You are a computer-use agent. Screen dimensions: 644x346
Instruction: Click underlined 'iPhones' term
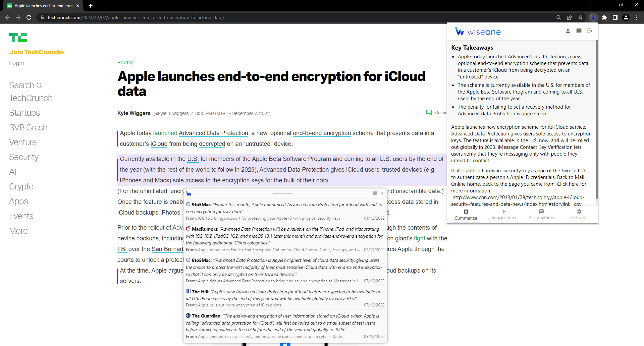click(130, 180)
